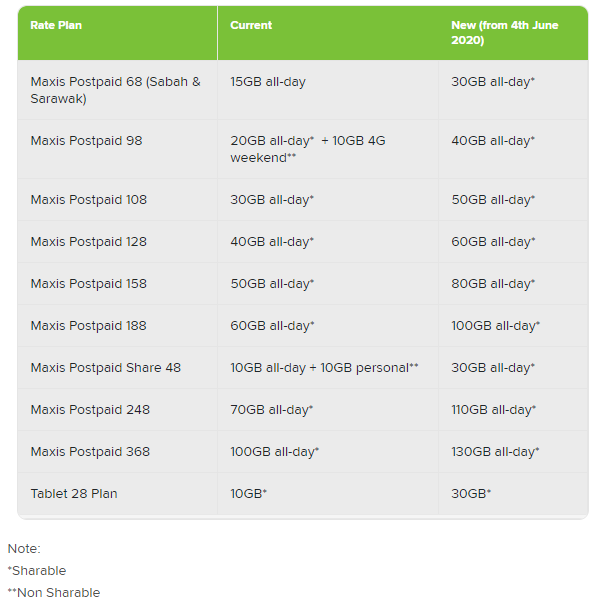The height and width of the screenshot is (607, 606).
Task: Click the Maxis Postpaid 248 row label
Action: pos(90,410)
